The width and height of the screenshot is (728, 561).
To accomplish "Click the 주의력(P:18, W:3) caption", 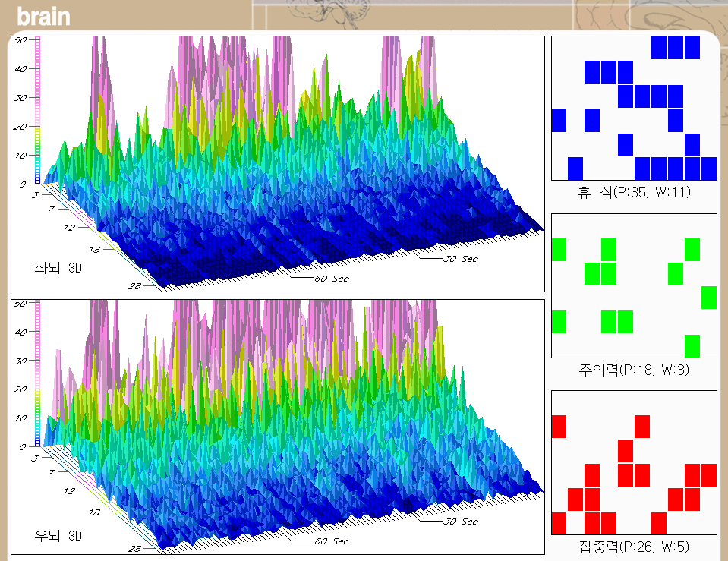I will point(634,370).
